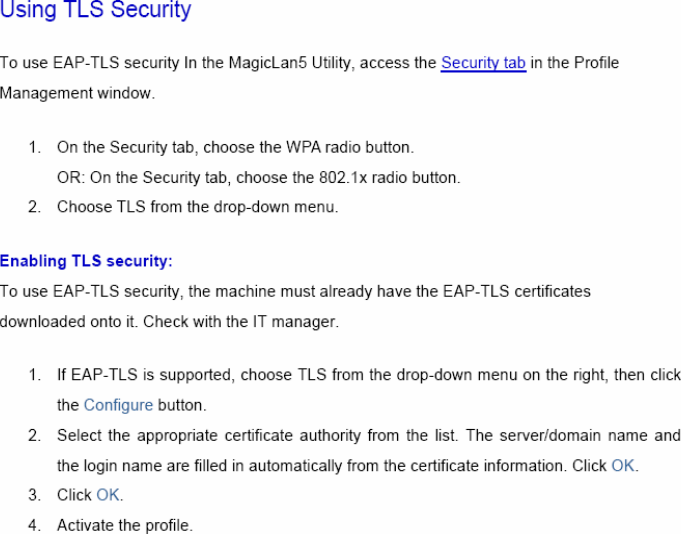Select the "Enabling TLS security:" subheading

click(86, 262)
